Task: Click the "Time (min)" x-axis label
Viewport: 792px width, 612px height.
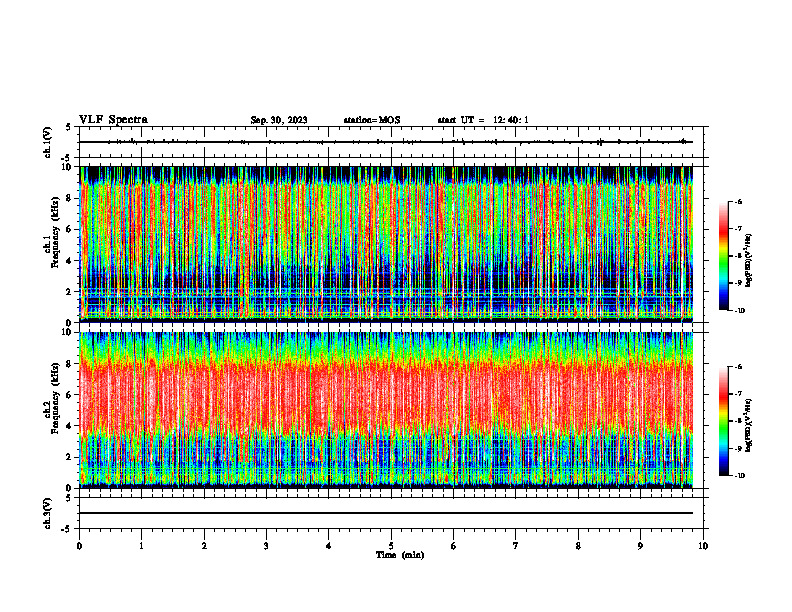Action: [400, 555]
